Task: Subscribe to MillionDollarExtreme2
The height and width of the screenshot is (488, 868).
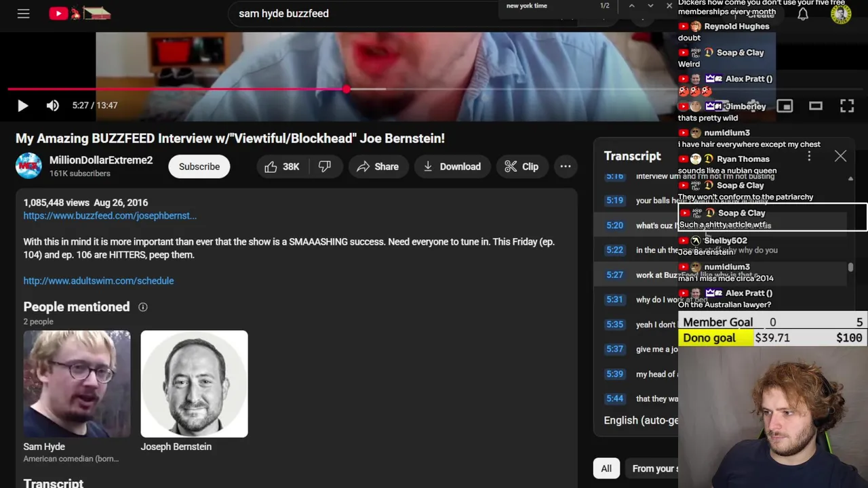Action: (x=199, y=167)
